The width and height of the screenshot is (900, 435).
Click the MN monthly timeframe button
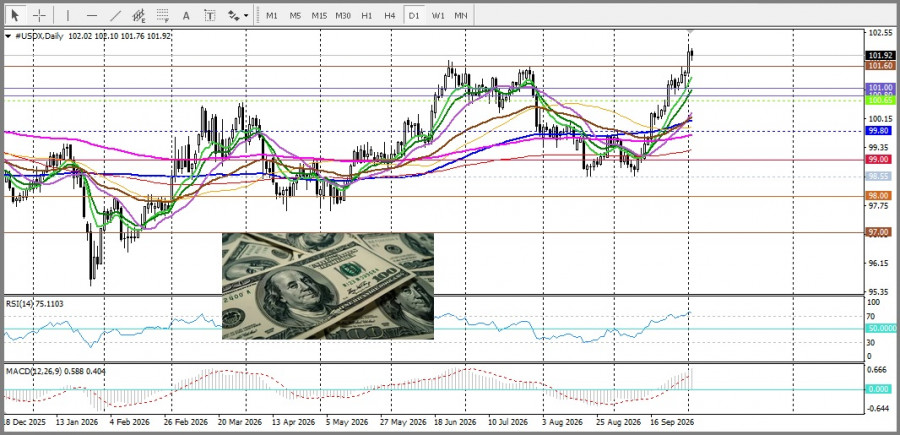[460, 15]
